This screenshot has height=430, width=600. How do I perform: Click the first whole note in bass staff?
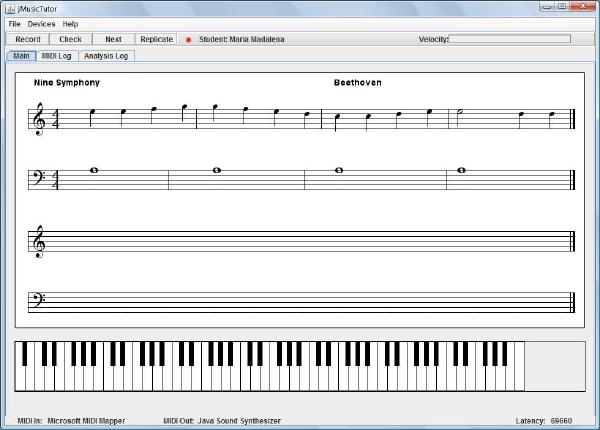[x=94, y=170]
